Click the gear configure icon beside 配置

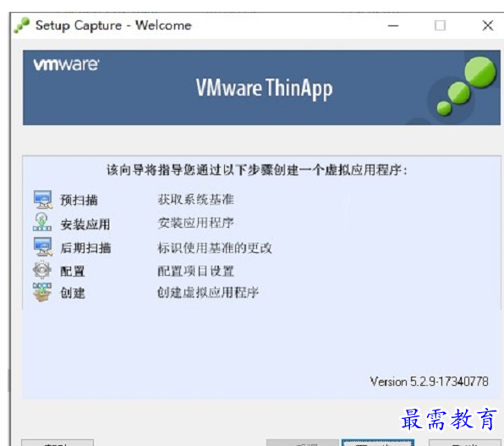(42, 270)
